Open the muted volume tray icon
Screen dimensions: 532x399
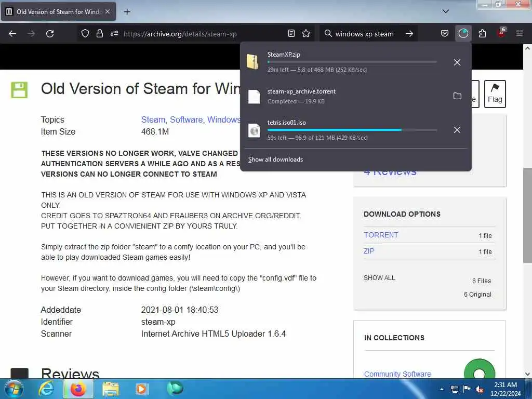click(x=480, y=390)
